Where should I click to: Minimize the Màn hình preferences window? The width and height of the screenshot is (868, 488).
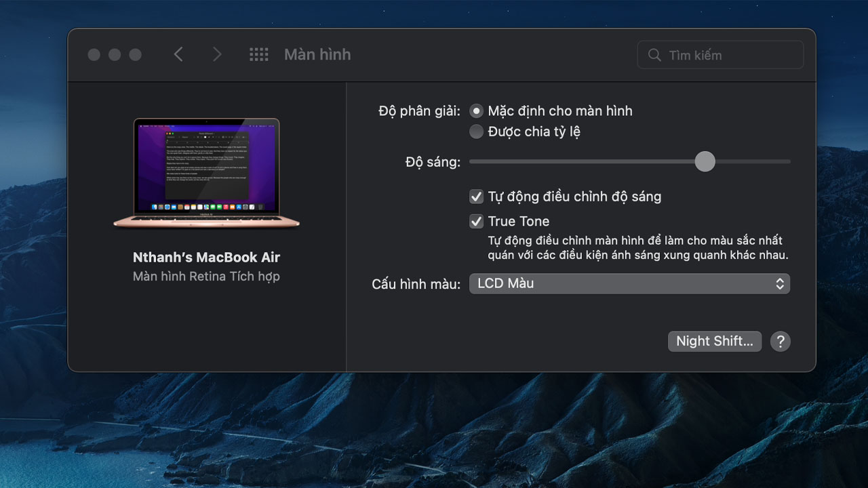pos(115,55)
